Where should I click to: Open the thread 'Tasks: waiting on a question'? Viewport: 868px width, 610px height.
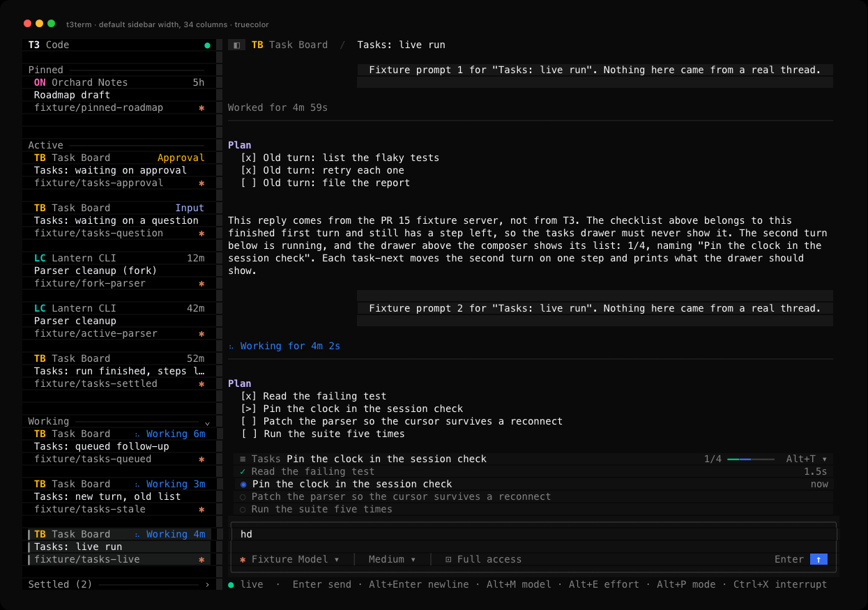(x=116, y=220)
